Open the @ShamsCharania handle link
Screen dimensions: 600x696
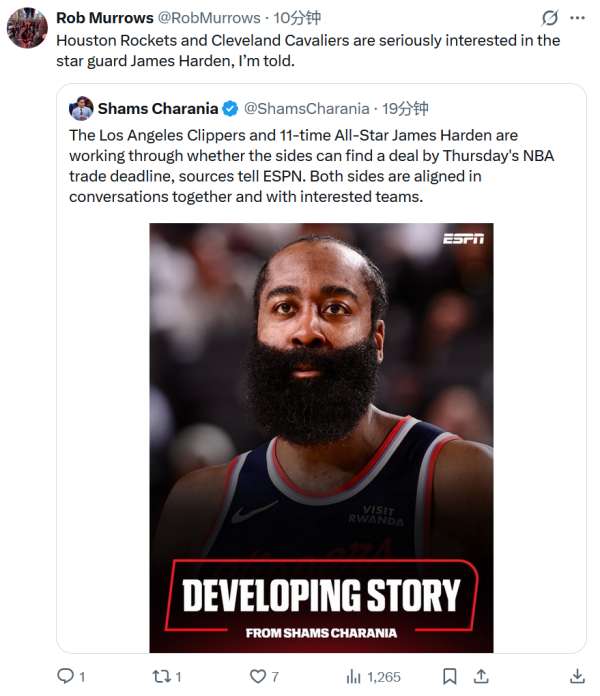click(x=307, y=108)
